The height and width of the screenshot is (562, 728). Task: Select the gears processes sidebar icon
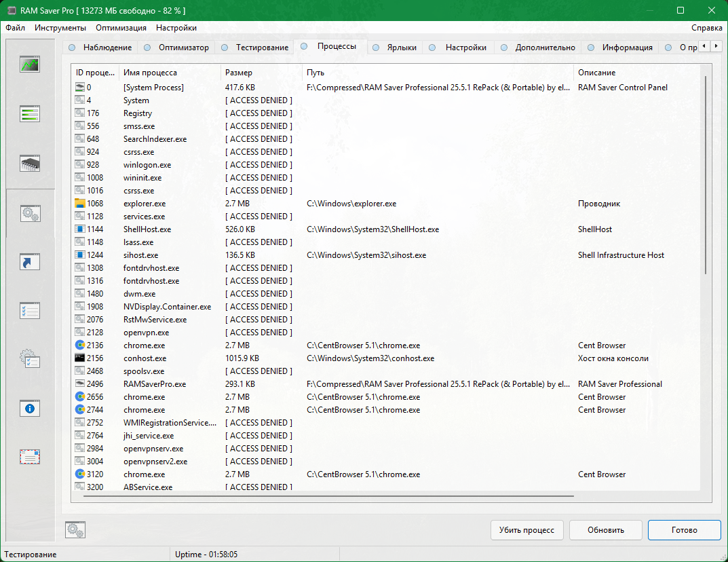[x=30, y=214]
